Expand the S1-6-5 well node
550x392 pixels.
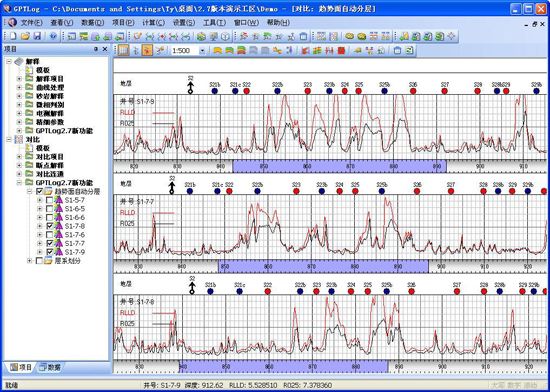click(39, 209)
